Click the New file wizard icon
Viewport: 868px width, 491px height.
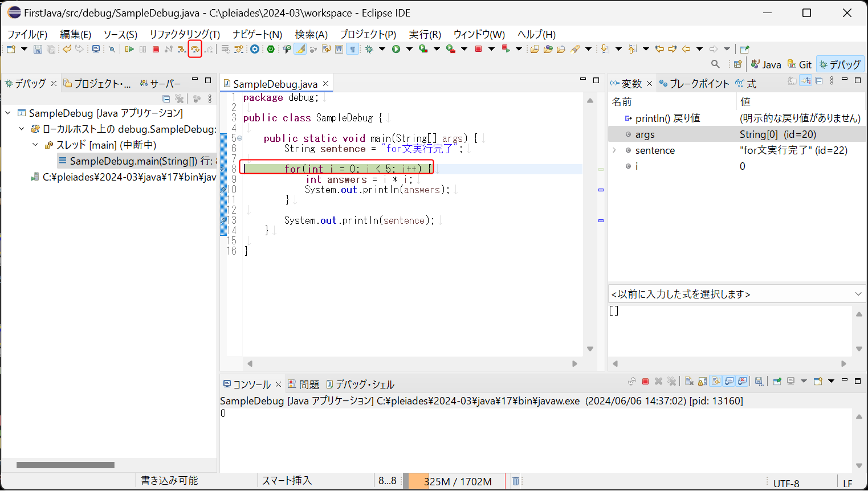pyautogui.click(x=11, y=49)
